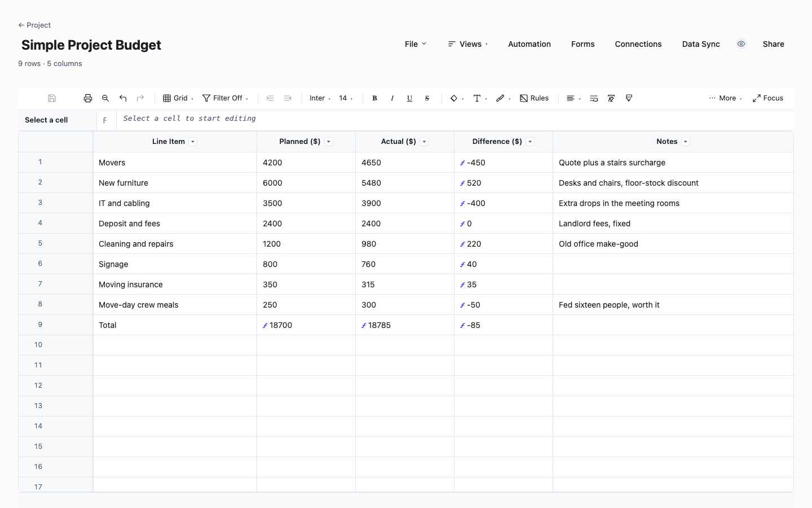
Task: Open the text color T tool
Action: click(x=480, y=98)
